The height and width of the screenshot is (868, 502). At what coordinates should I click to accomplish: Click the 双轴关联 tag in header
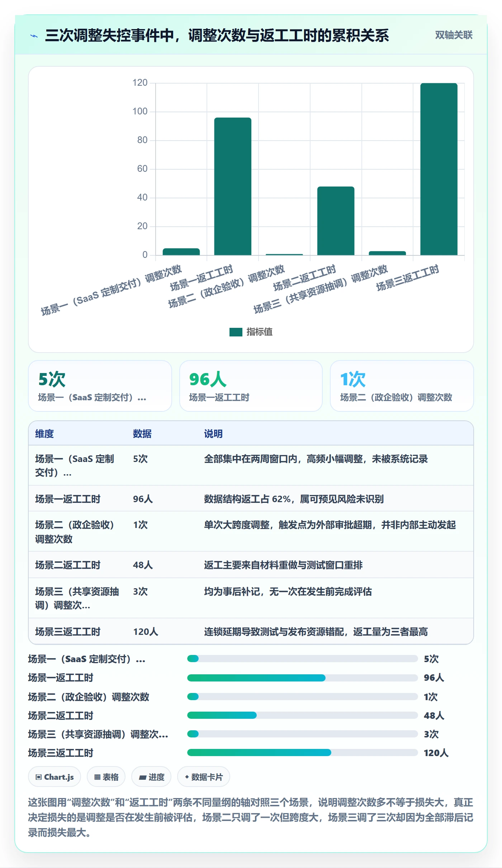(x=454, y=35)
